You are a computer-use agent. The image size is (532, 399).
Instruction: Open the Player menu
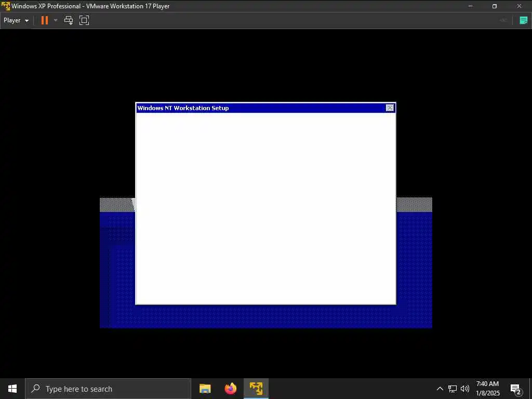click(16, 20)
